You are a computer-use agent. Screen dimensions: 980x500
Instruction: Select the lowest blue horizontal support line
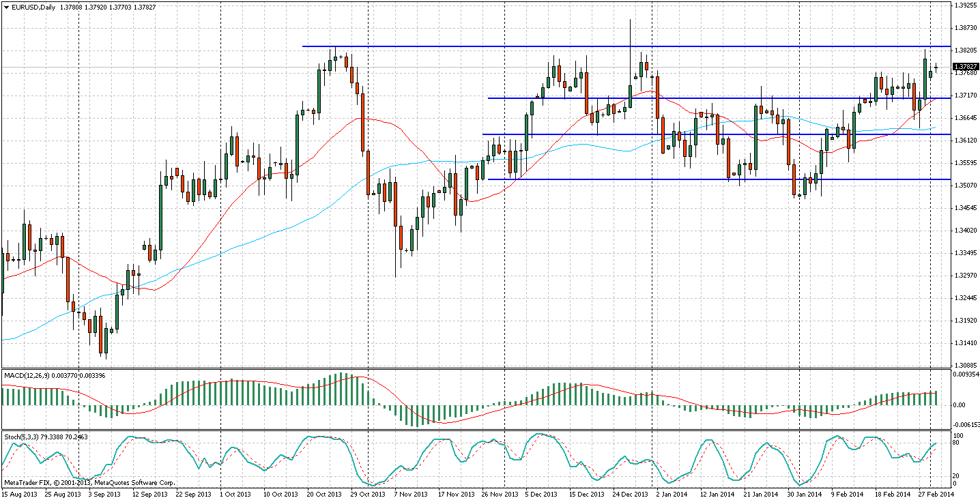click(x=682, y=179)
